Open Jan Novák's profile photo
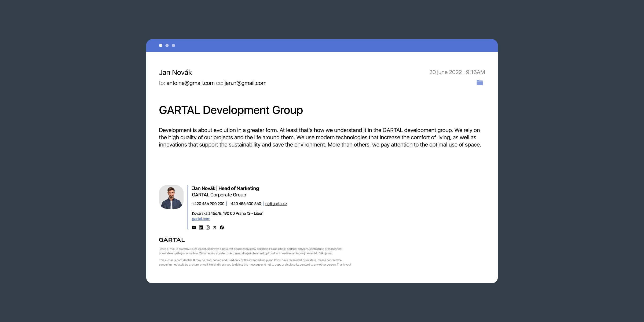 [171, 197]
